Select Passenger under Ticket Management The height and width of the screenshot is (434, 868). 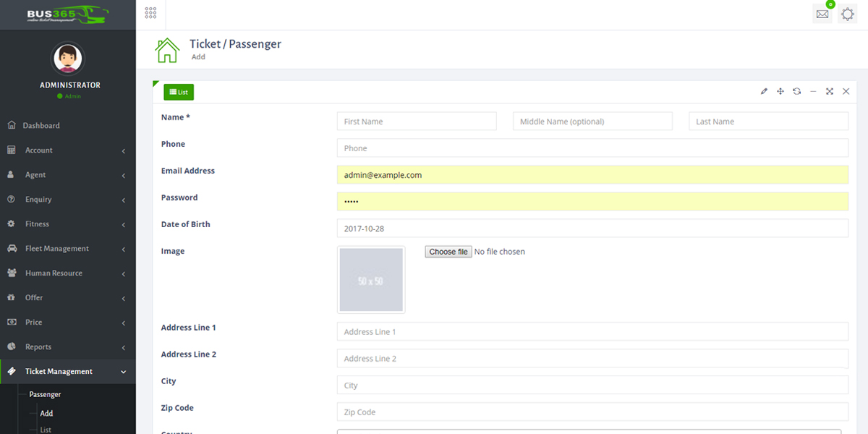point(45,394)
